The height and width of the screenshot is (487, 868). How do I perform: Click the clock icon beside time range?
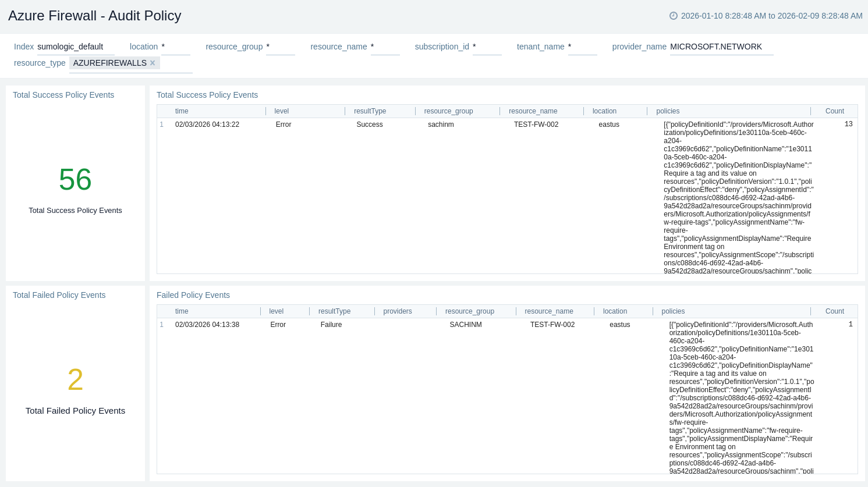(674, 16)
